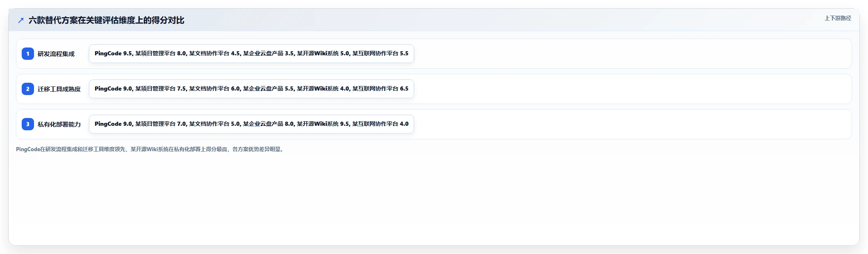Select the 研发流程集成 label
This screenshot has height=254, width=868.
[x=56, y=54]
